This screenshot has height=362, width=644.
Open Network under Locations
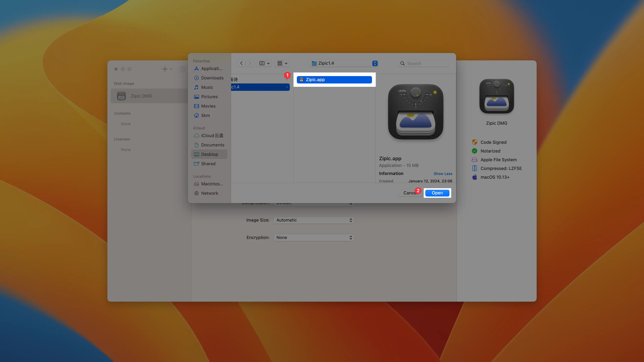pyautogui.click(x=209, y=193)
